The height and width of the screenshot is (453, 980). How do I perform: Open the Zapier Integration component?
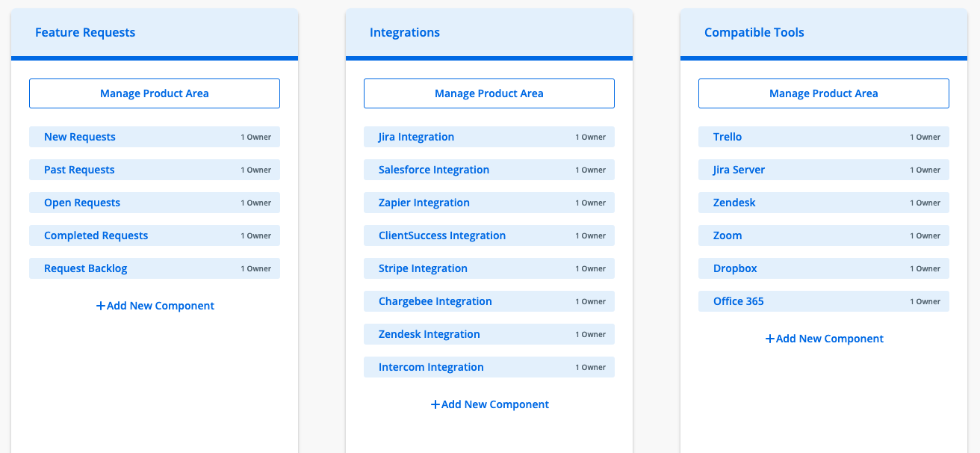424,203
